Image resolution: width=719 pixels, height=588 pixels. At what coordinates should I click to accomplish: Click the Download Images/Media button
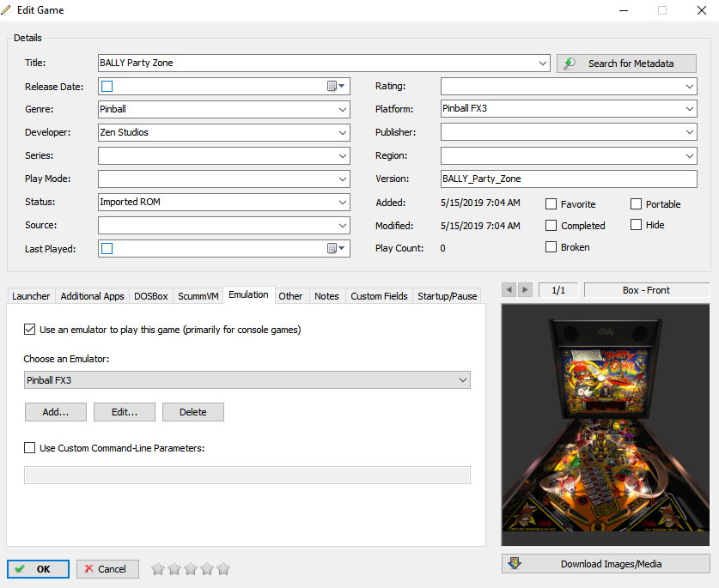click(x=606, y=564)
